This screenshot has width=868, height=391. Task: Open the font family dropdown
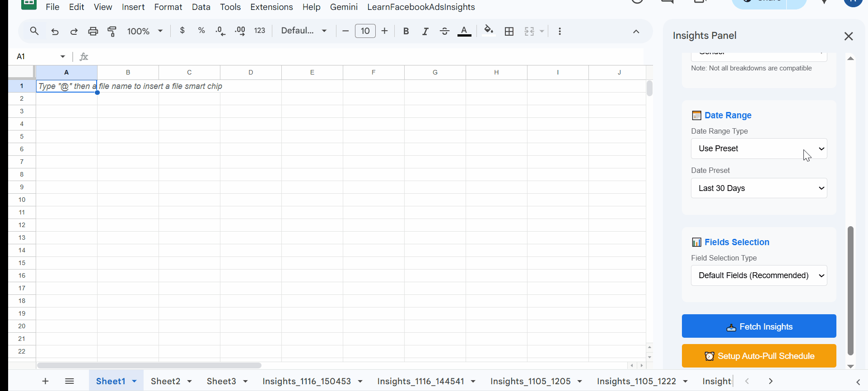coord(304,31)
